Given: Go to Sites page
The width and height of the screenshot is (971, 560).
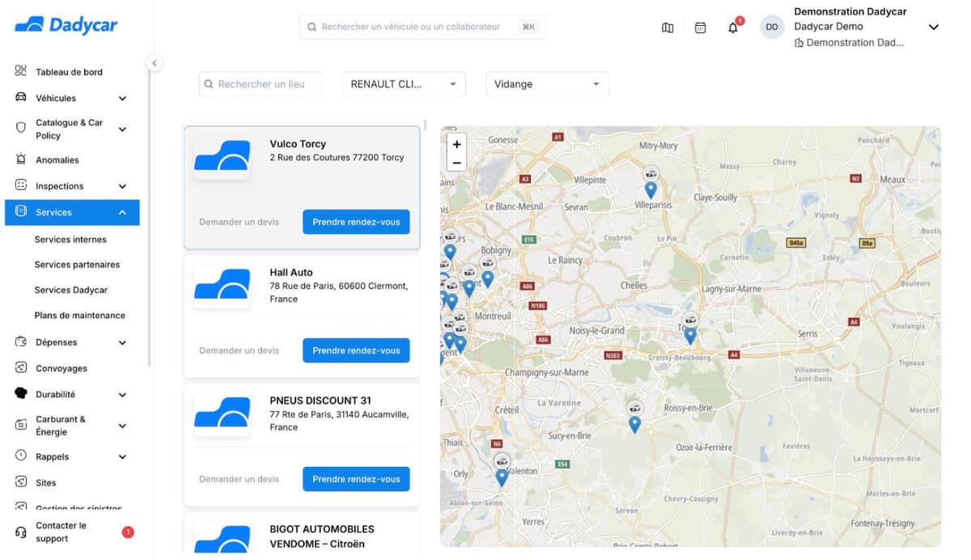Looking at the screenshot, I should tap(46, 483).
